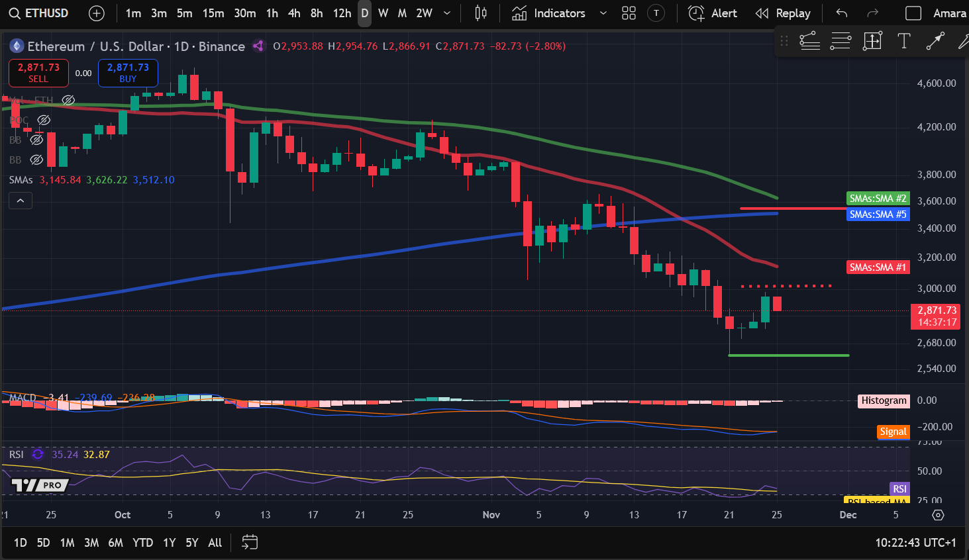Open the multi-chart layout grid icon
The image size is (969, 560).
tap(628, 13)
